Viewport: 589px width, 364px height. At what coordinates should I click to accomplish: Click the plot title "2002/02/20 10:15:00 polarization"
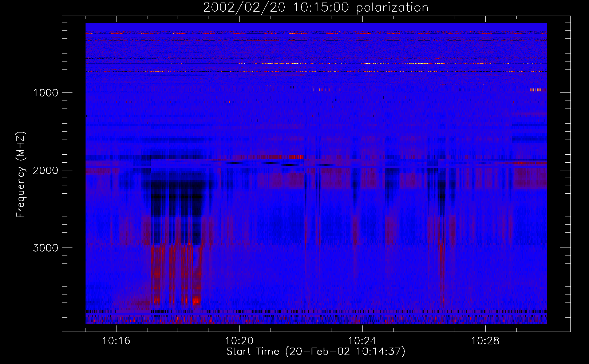316,8
